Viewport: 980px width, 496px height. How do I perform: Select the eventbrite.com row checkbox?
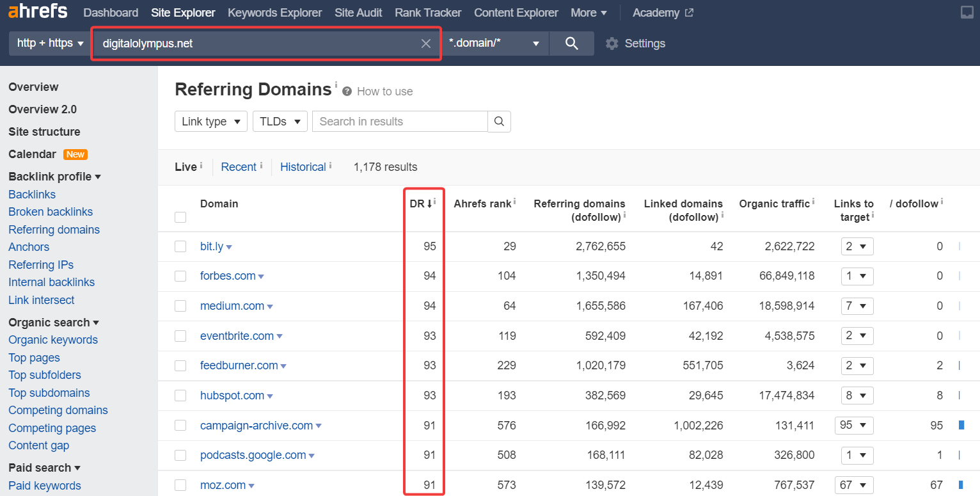[x=180, y=336]
